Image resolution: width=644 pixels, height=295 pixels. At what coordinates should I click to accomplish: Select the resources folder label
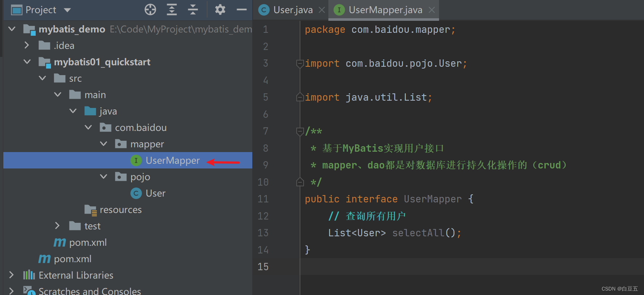(x=120, y=210)
